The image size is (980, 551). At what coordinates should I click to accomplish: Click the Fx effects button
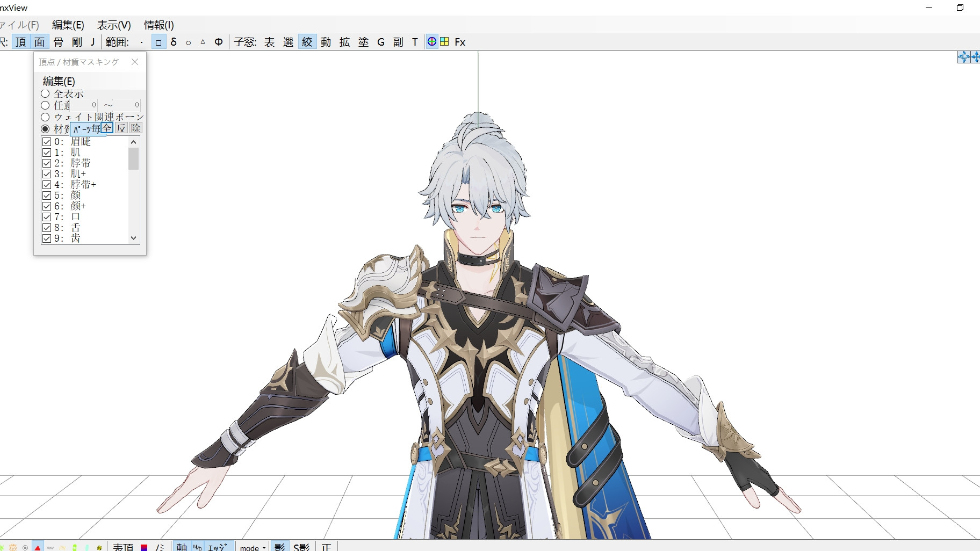coord(460,42)
